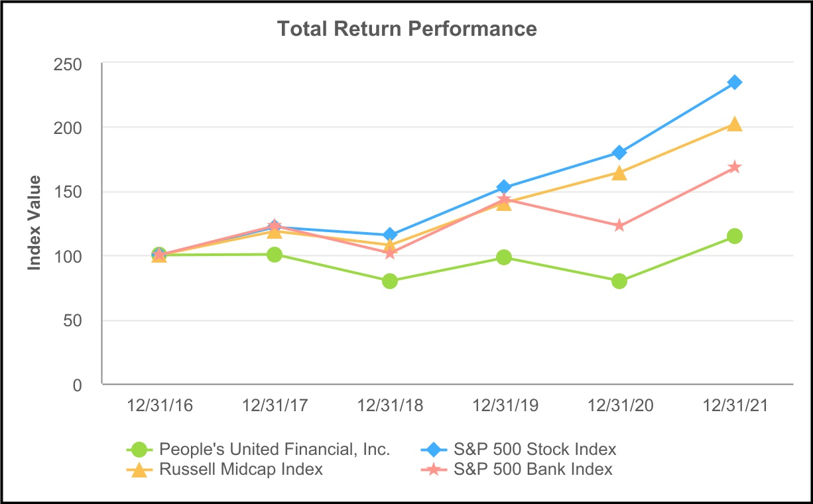Click the green circle marker at 12/31/21
Viewport: 813px width, 504px height.
click(734, 236)
